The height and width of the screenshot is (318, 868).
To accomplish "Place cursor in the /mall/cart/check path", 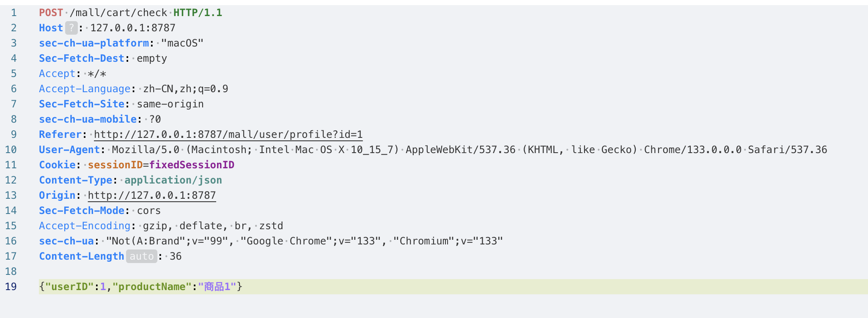I will tap(118, 13).
